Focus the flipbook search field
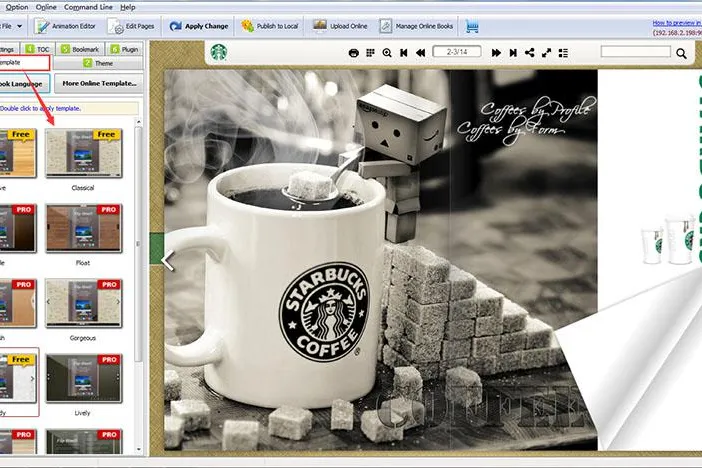 click(635, 52)
